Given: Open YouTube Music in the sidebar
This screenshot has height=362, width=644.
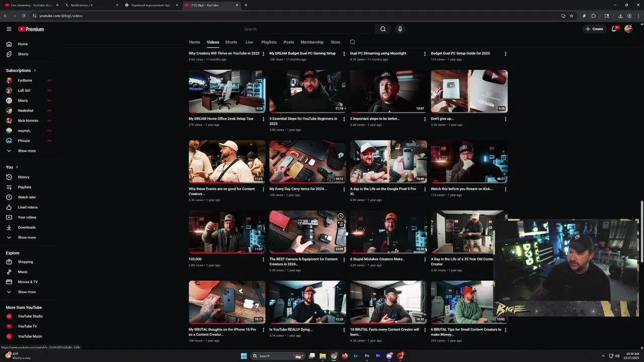Looking at the screenshot, I should pos(29,336).
